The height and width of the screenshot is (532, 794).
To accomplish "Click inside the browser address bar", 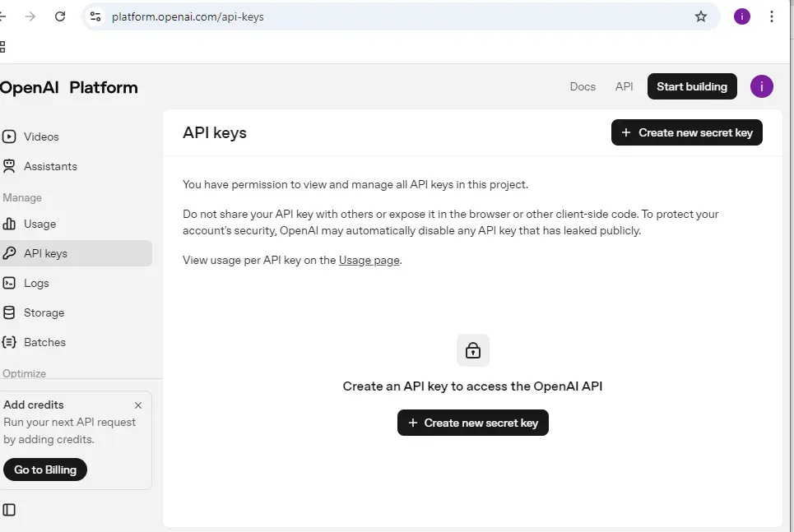I will [x=329, y=16].
